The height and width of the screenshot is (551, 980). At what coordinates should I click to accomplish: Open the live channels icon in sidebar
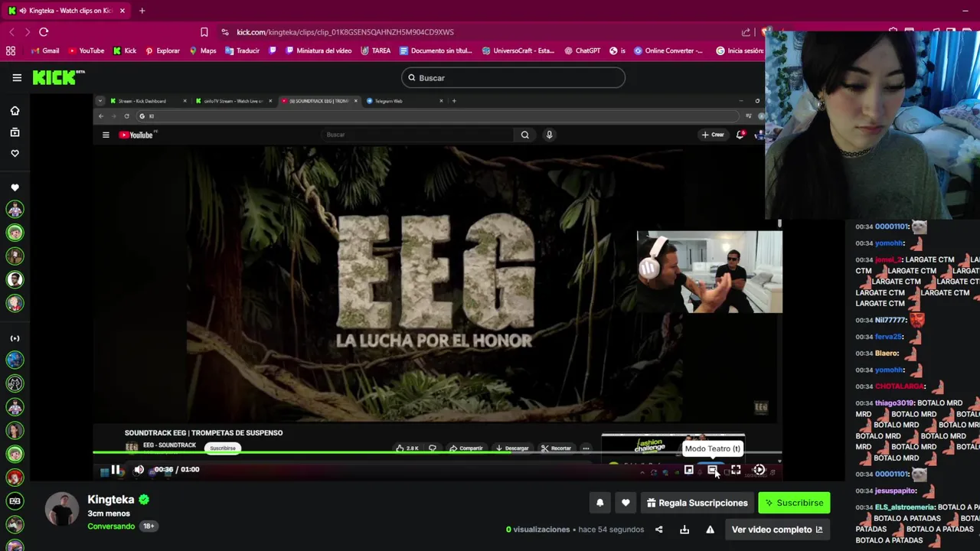point(15,338)
